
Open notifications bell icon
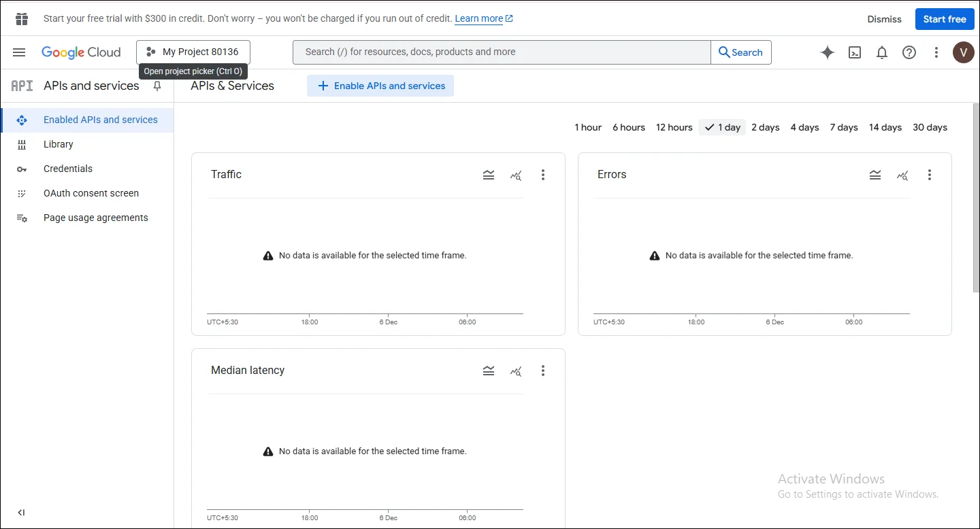click(x=882, y=52)
